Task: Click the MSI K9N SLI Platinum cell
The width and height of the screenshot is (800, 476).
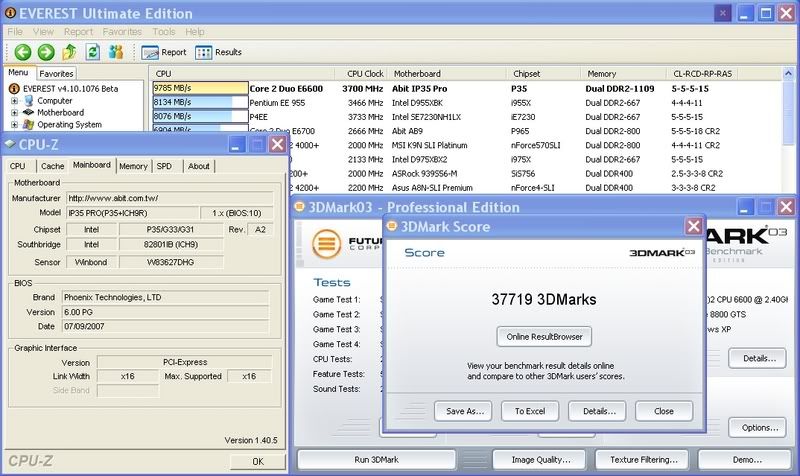Action: [x=430, y=145]
